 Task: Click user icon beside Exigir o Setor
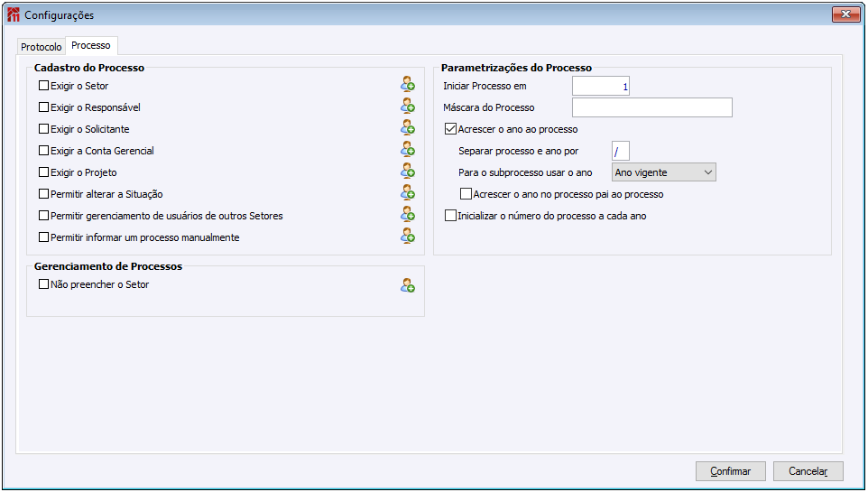(408, 85)
